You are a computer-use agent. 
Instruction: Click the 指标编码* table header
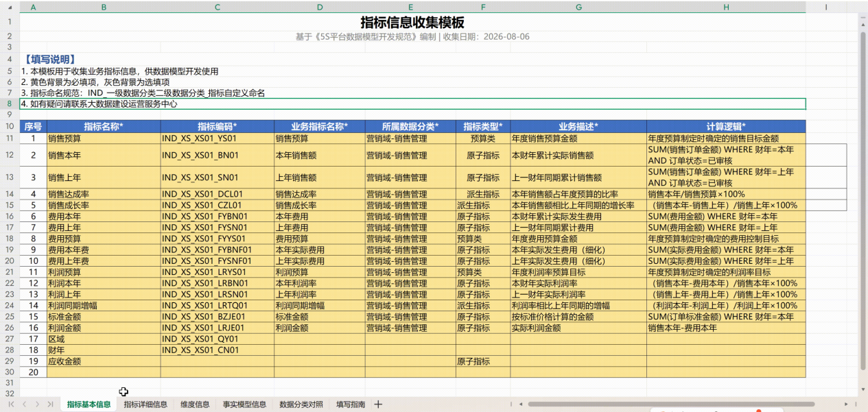pyautogui.click(x=218, y=126)
